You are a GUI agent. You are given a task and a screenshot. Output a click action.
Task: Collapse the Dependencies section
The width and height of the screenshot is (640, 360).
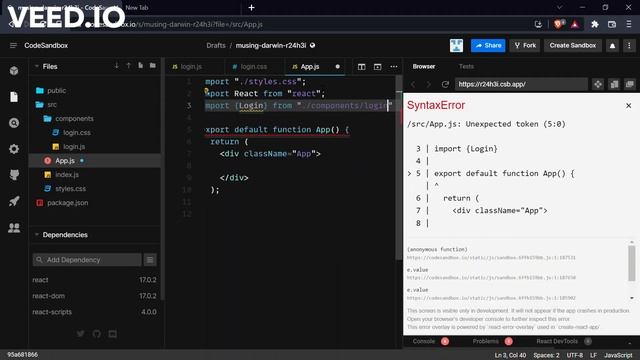[x=37, y=235]
